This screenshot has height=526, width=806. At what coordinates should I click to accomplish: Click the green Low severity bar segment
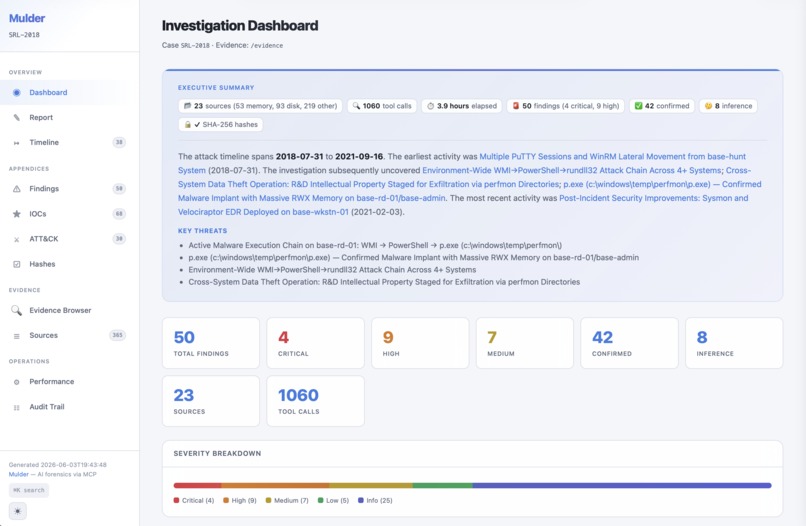pos(443,485)
